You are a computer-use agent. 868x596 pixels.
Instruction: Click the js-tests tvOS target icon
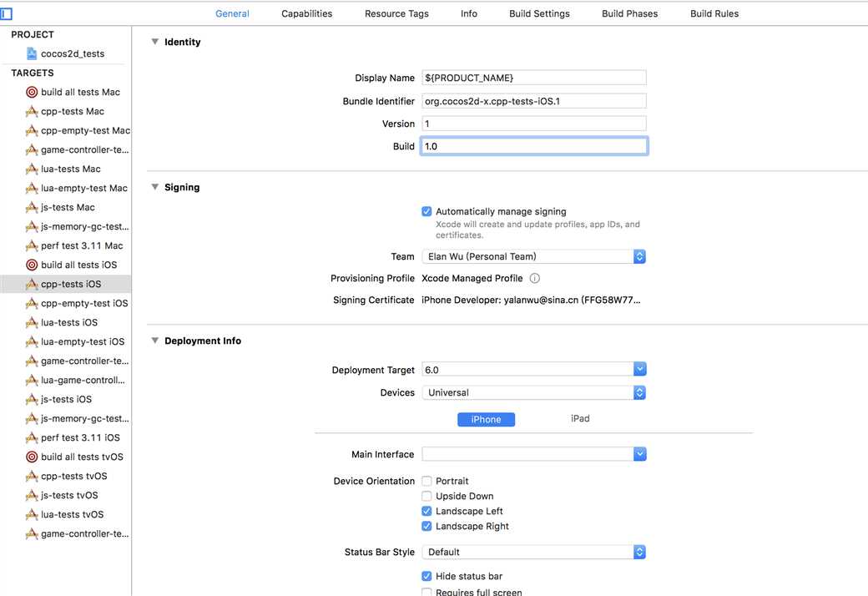pyautogui.click(x=32, y=495)
